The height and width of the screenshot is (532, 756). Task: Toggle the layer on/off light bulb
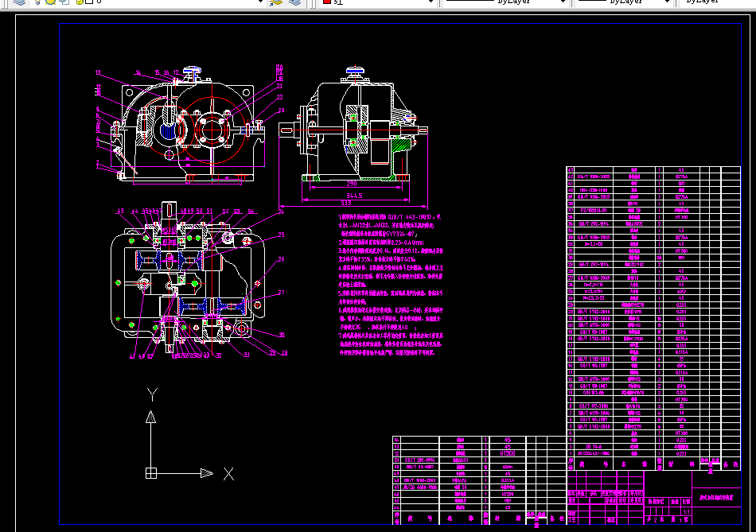(38, 2)
